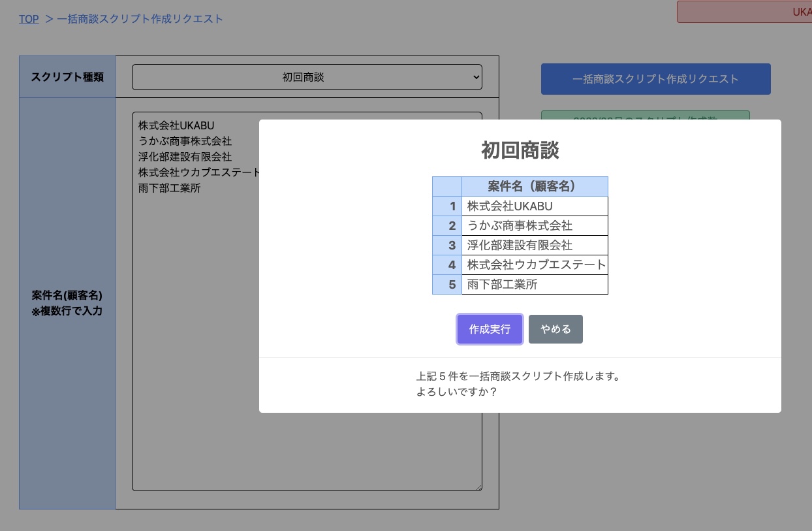812x531 pixels.
Task: Click the 案件名(顧客名) ※複数行で入力 label
Action: (x=67, y=303)
